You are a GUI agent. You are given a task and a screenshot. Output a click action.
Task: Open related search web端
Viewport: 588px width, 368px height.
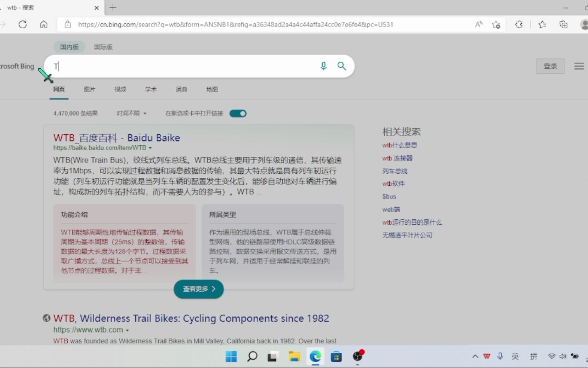(391, 210)
